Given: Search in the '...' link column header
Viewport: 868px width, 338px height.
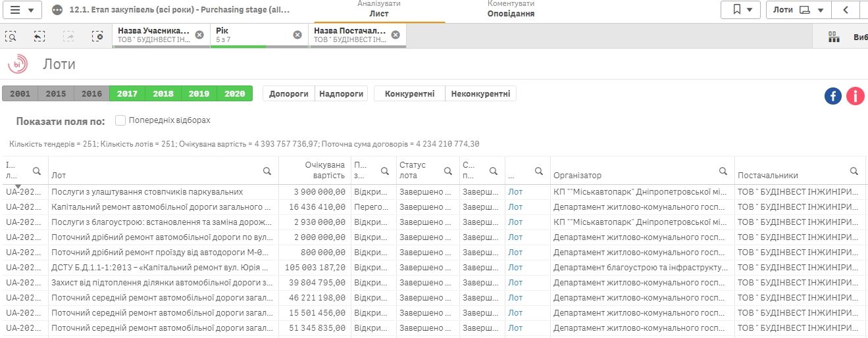Looking at the screenshot, I should click(539, 171).
